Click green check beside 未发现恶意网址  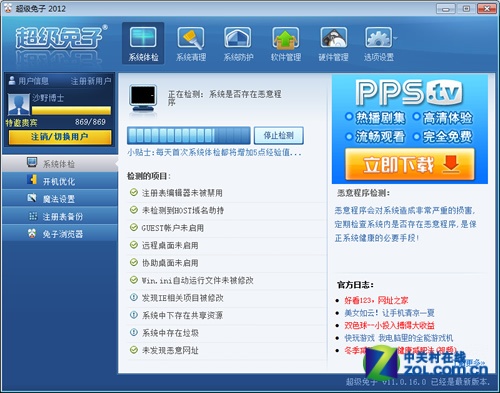[x=134, y=350]
